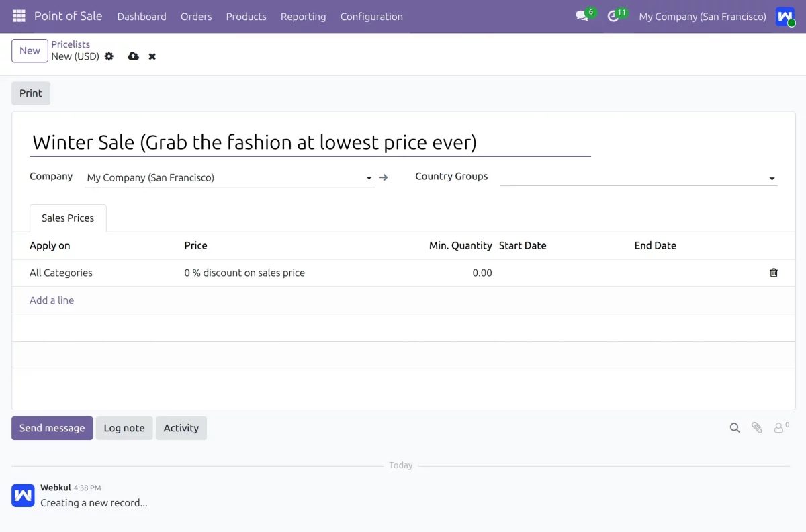The height and width of the screenshot is (532, 806).
Task: Open the Webkul user avatar menu
Action: tap(785, 16)
